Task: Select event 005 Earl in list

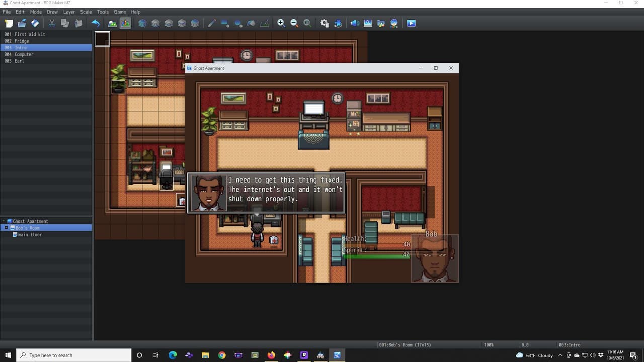Action: (x=46, y=61)
